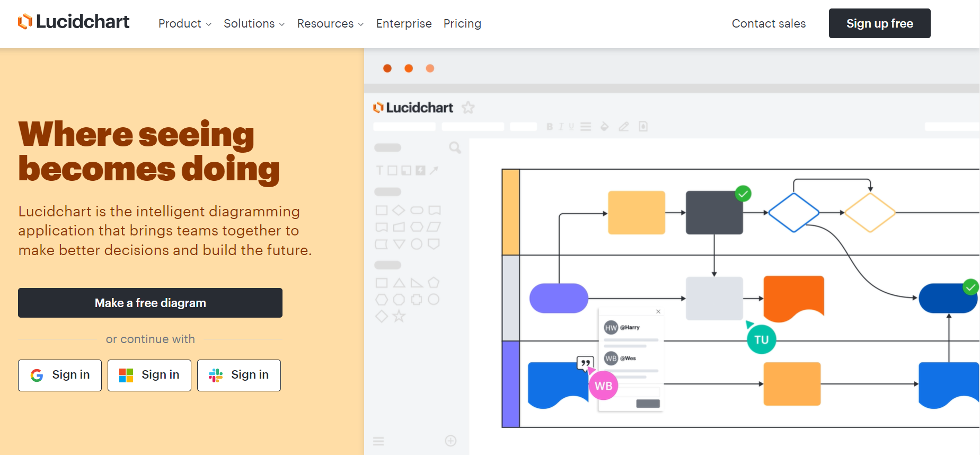Click the speech bubble comment icon

[585, 363]
